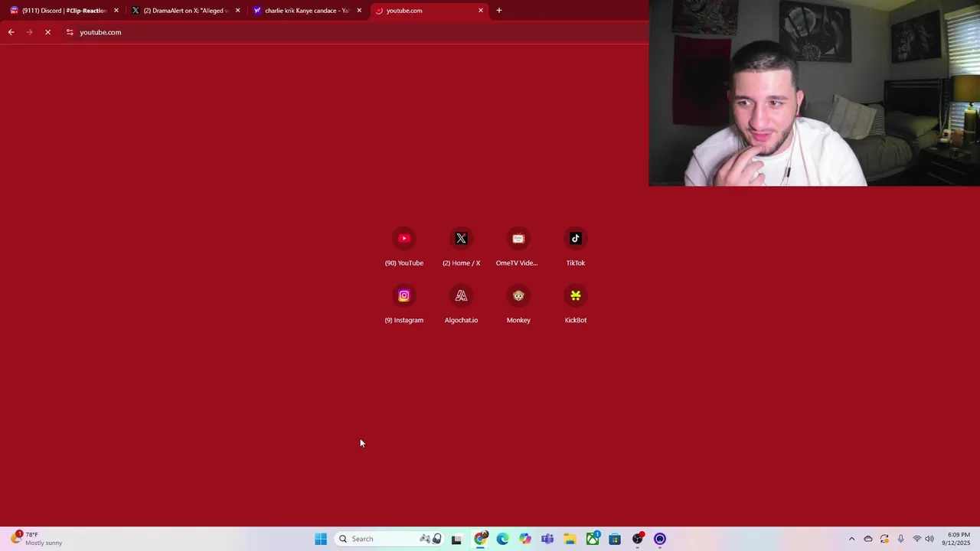View site information for youtube.com

pyautogui.click(x=70, y=32)
